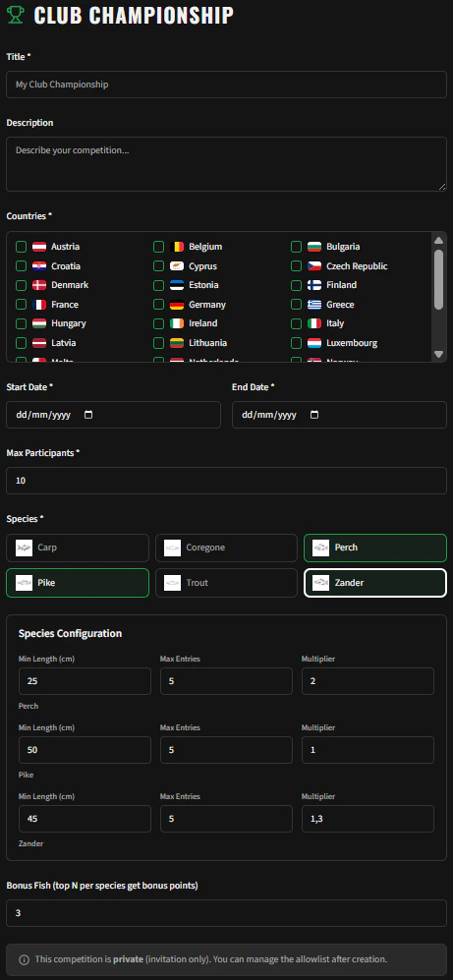The height and width of the screenshot is (980, 453).
Task: Click the Title input field
Action: tap(226, 85)
